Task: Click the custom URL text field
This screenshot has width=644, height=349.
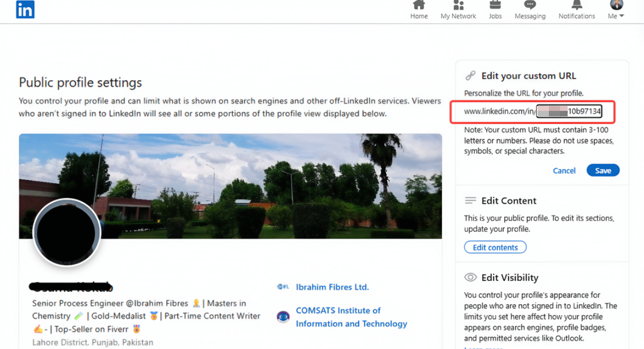Action: coord(569,111)
